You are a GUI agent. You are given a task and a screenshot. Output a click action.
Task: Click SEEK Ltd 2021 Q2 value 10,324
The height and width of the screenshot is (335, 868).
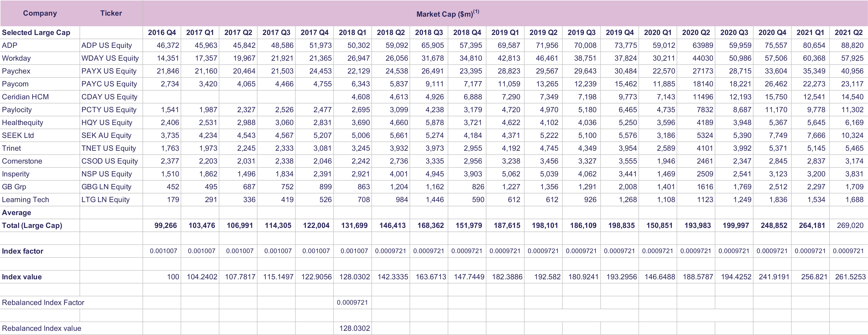[852, 135]
